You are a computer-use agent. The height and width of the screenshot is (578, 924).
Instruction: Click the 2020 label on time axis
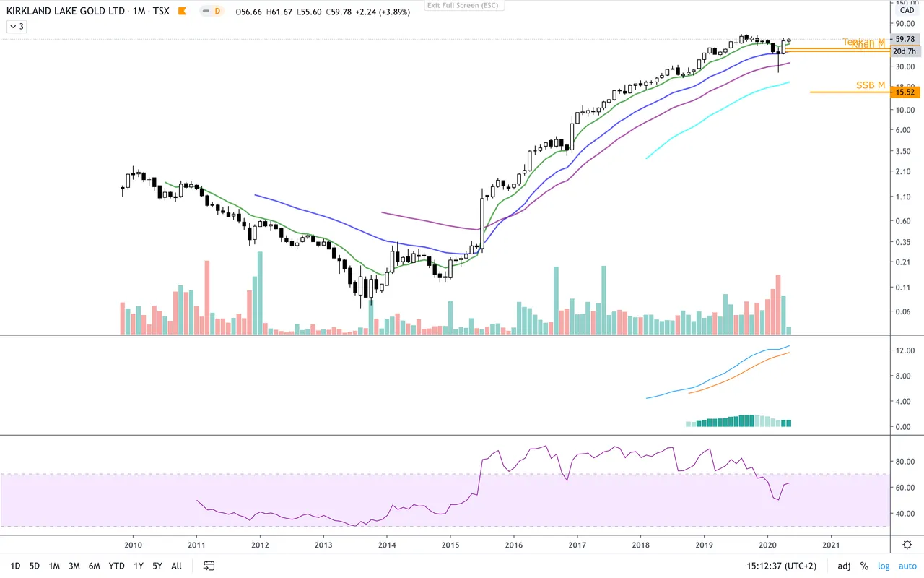point(767,544)
